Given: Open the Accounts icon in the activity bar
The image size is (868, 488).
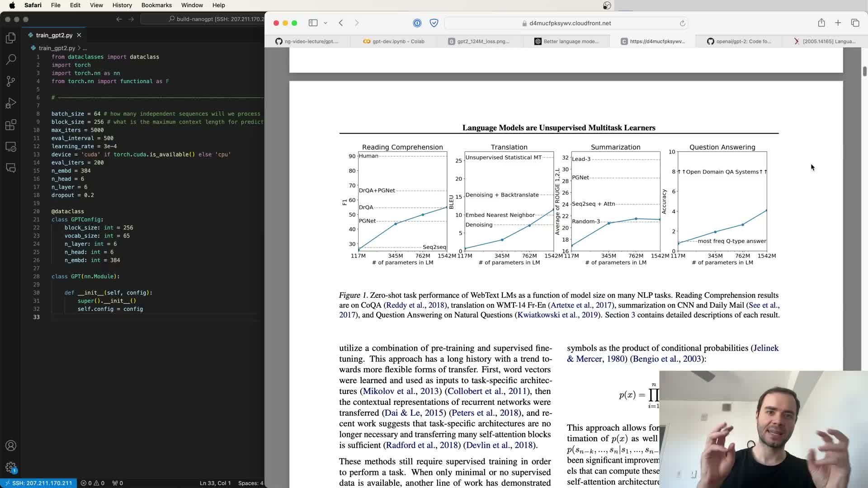Looking at the screenshot, I should (x=11, y=446).
